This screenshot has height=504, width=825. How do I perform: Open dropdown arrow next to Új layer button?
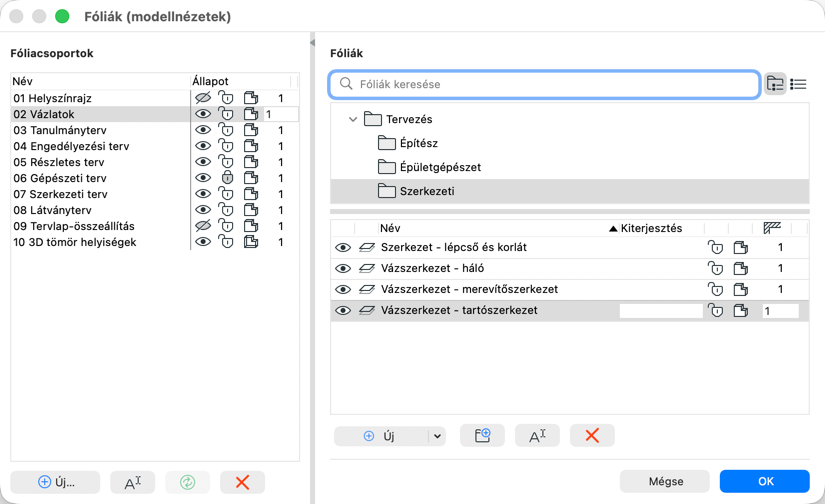437,436
